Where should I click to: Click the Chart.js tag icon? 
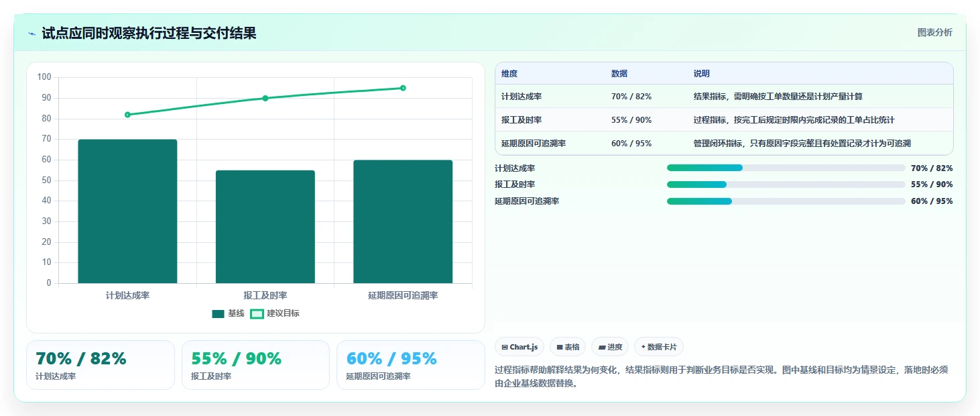pyautogui.click(x=505, y=347)
